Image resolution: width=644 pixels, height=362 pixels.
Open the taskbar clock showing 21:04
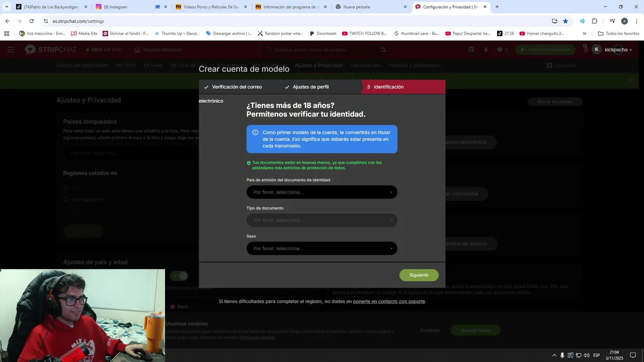614,355
